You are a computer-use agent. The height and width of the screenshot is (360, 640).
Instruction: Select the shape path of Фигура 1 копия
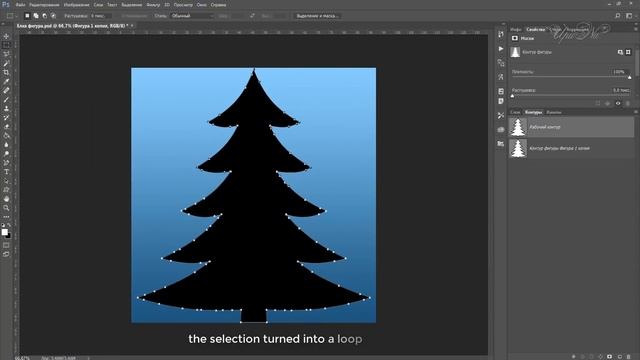(x=571, y=148)
